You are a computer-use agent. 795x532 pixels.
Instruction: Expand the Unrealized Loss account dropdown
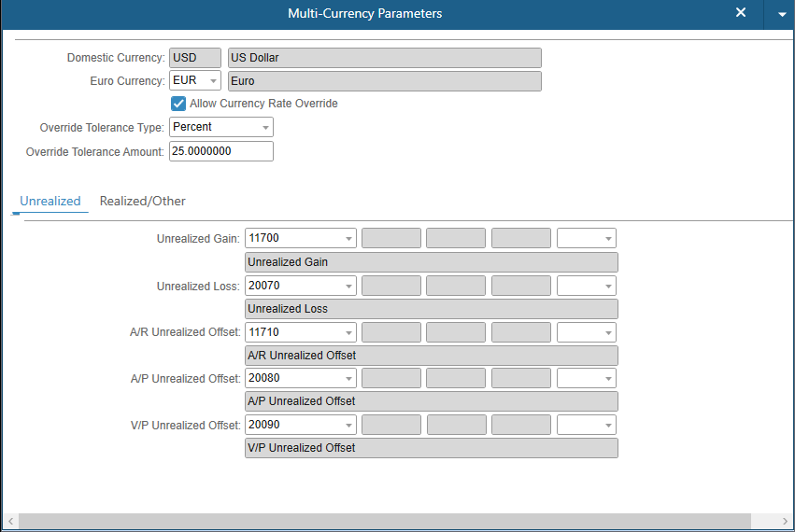click(x=348, y=286)
